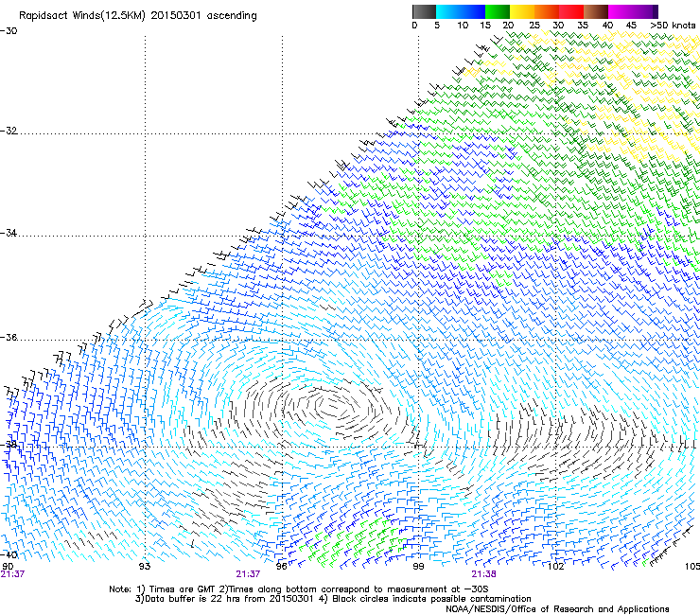Screen dimensions: 700x615
Task: Click the orange 25-30 knots legend swatch
Action: tap(547, 11)
